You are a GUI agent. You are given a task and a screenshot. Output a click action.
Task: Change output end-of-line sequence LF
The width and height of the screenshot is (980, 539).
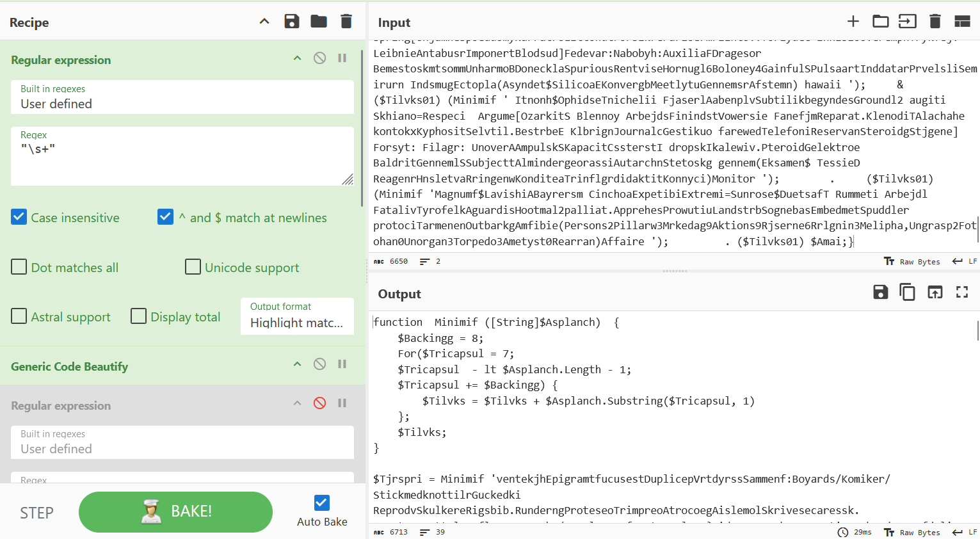pos(965,532)
